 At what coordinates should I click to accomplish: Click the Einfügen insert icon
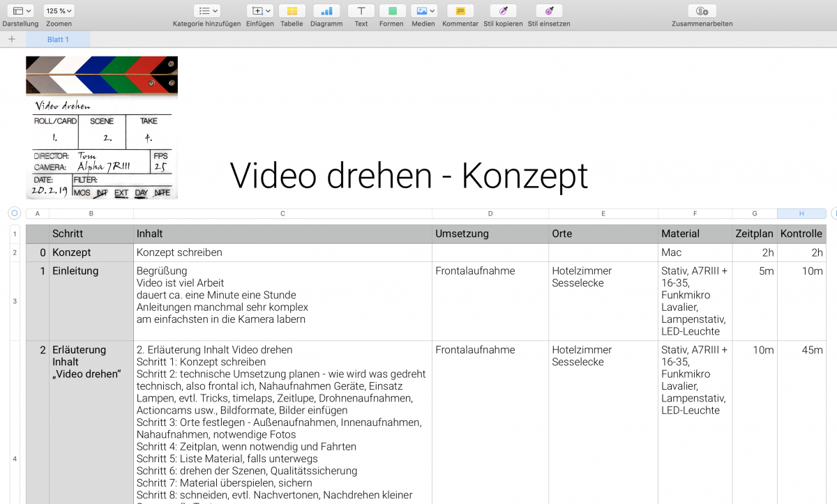pos(259,11)
